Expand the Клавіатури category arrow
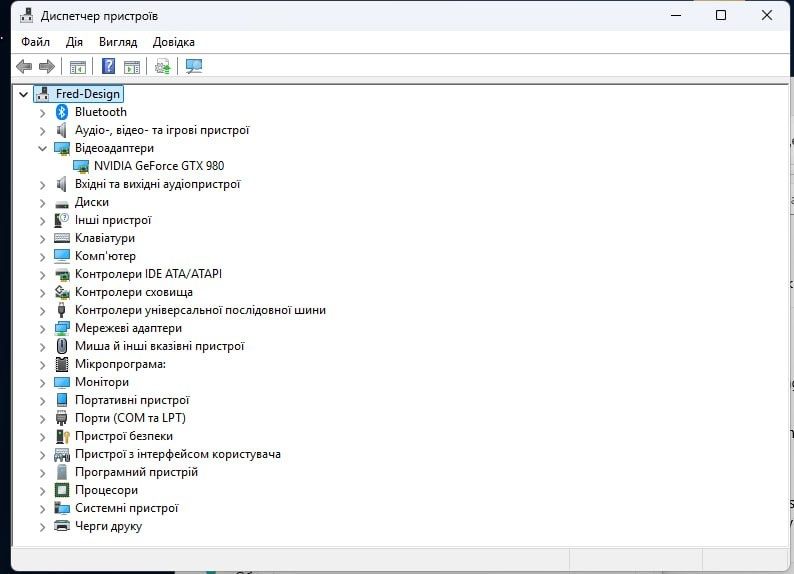794x574 pixels. (43, 238)
